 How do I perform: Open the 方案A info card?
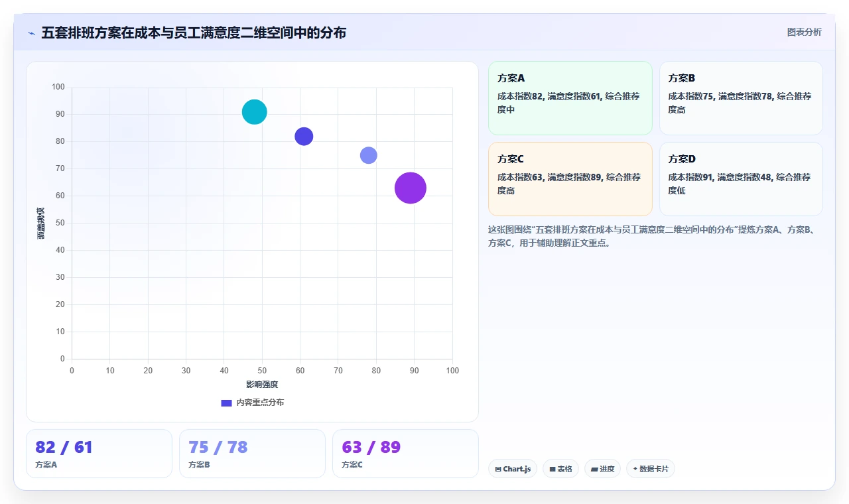[x=570, y=98]
